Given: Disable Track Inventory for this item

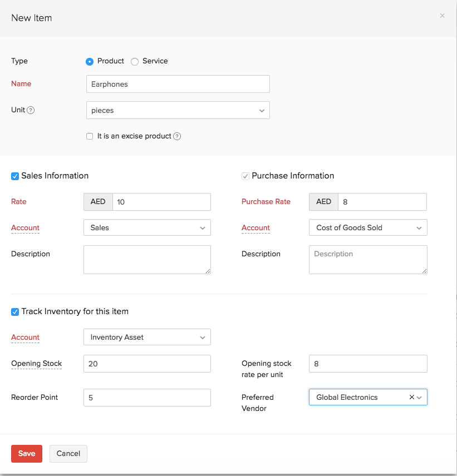Looking at the screenshot, I should tap(15, 312).
